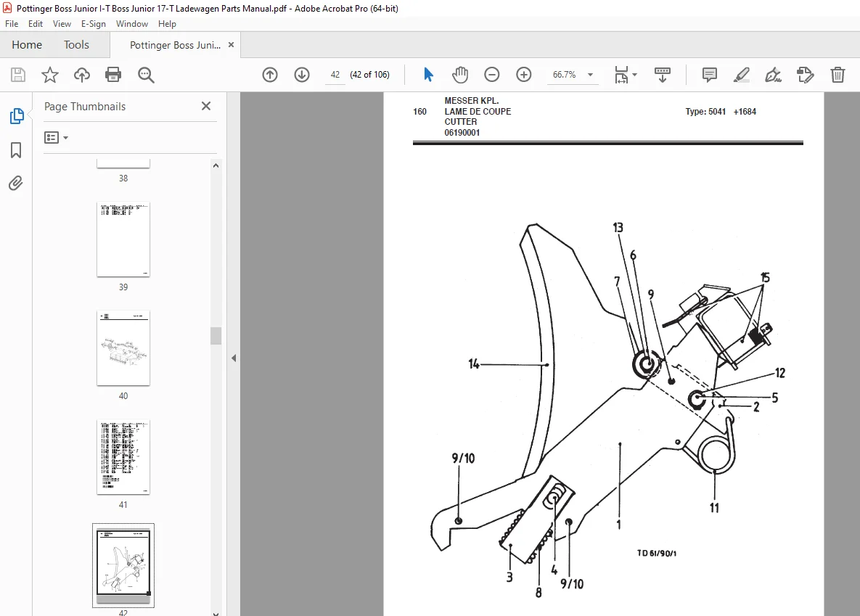Click the upload to cloud icon
Screen dimensions: 860x616
[82, 75]
